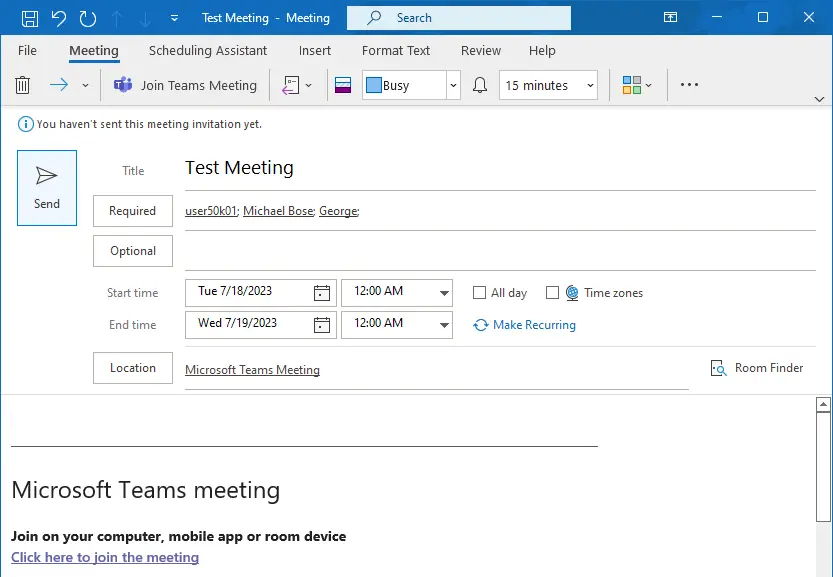Open end time 12:00 AM dropdown
833x577 pixels.
444,325
